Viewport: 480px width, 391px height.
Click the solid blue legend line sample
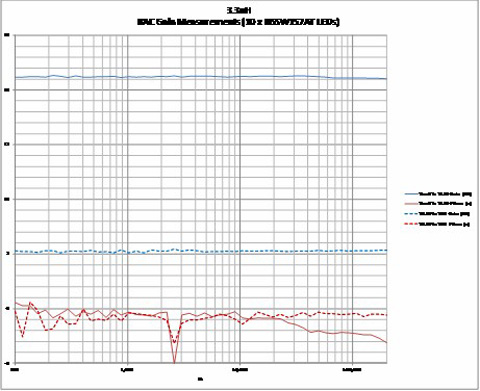pyautogui.click(x=411, y=194)
